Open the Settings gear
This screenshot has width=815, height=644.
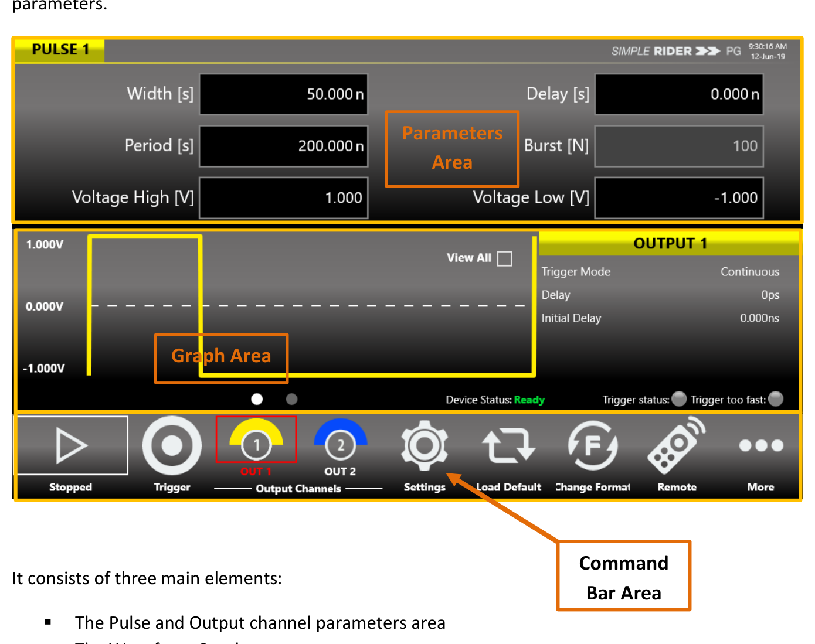point(425,445)
